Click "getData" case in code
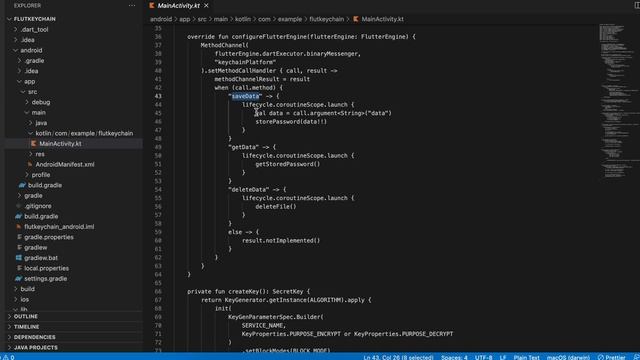 244,147
